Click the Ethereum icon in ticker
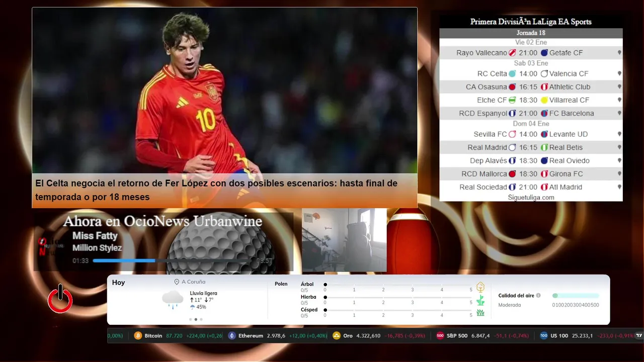 click(232, 335)
